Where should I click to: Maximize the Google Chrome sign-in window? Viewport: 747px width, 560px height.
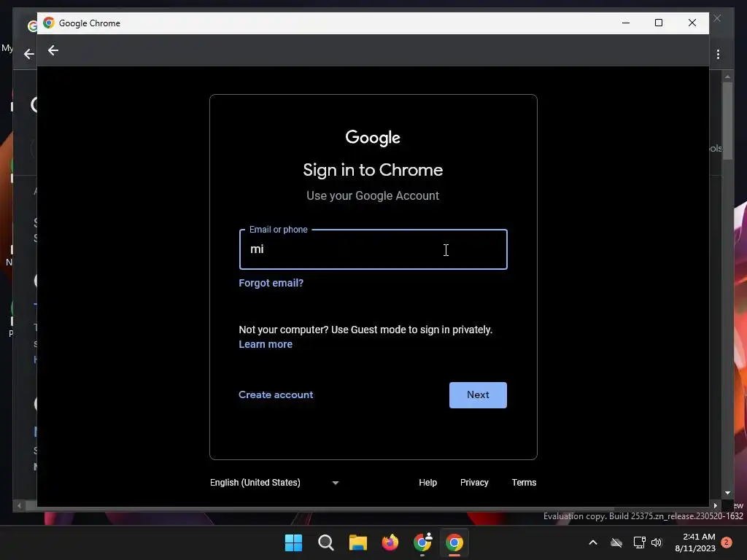pyautogui.click(x=659, y=23)
